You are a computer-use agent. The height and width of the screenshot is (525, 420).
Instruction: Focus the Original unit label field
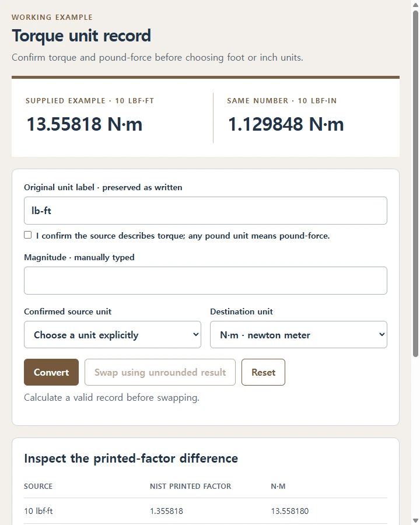click(x=205, y=211)
